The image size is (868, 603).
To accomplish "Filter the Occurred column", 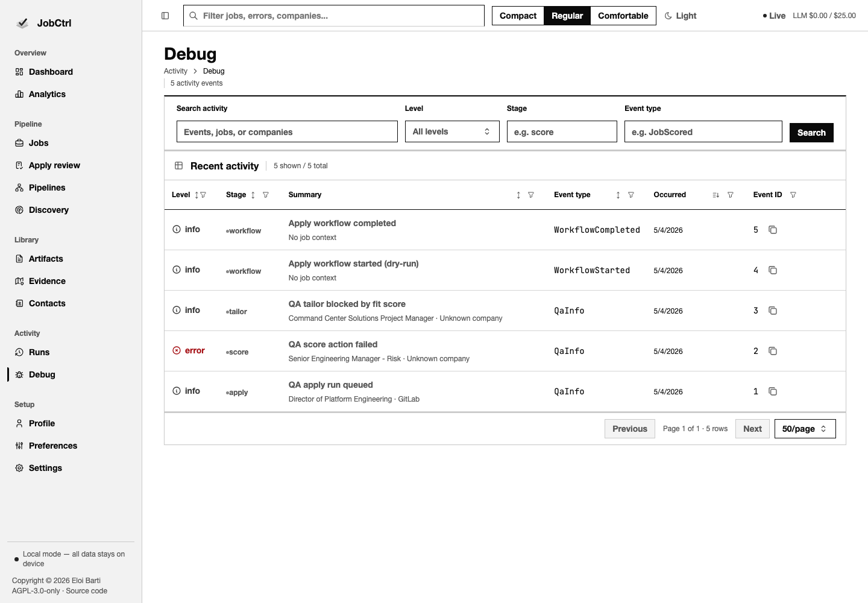I will tap(731, 195).
